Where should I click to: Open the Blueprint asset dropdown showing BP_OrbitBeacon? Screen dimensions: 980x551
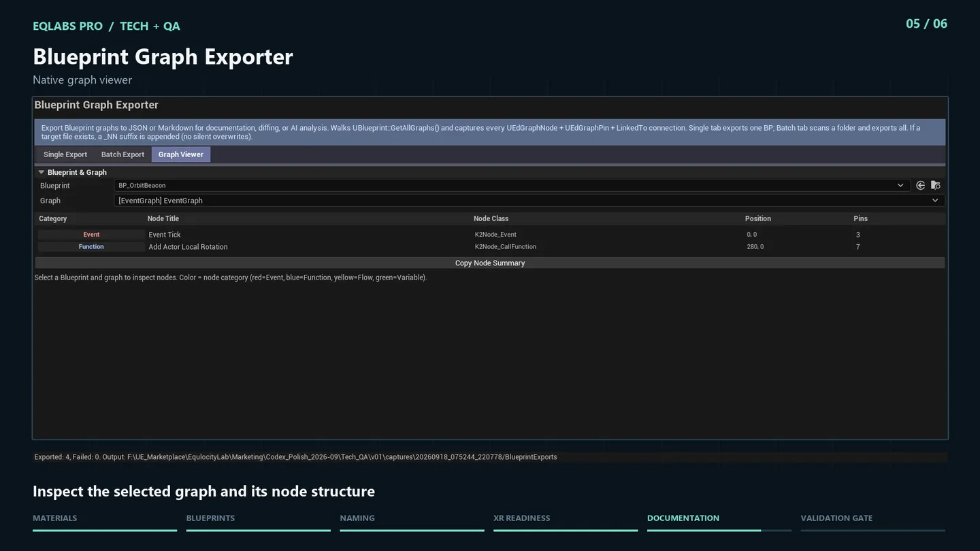pyautogui.click(x=512, y=185)
